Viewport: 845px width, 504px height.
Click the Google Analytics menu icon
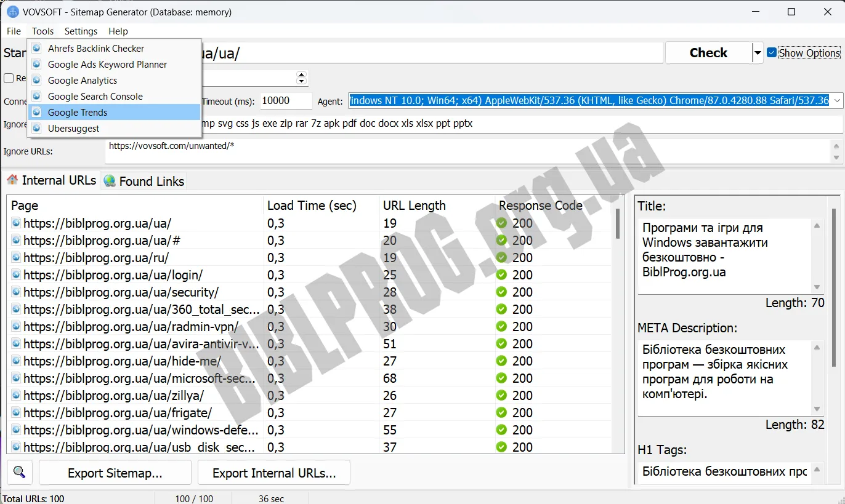37,80
